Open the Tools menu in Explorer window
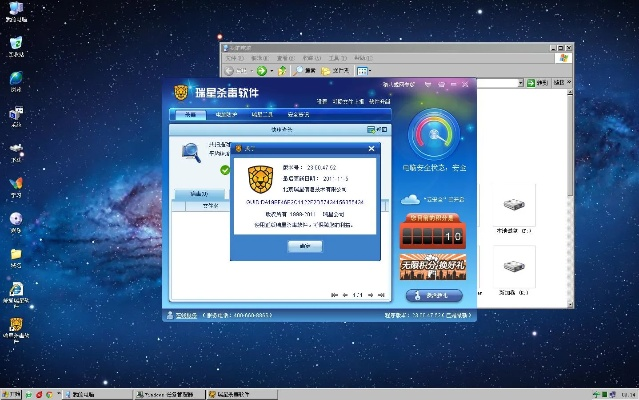This screenshot has height=400, width=639. [338, 58]
